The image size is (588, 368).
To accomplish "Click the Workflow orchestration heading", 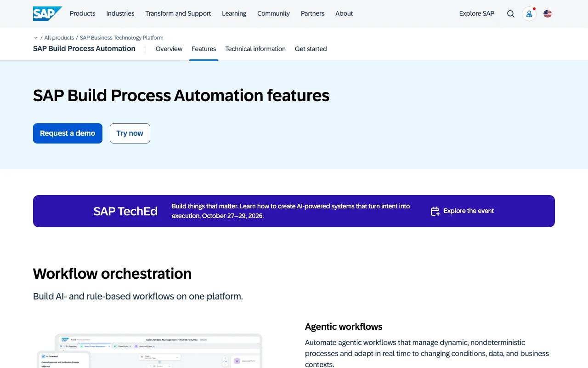I will click(112, 274).
